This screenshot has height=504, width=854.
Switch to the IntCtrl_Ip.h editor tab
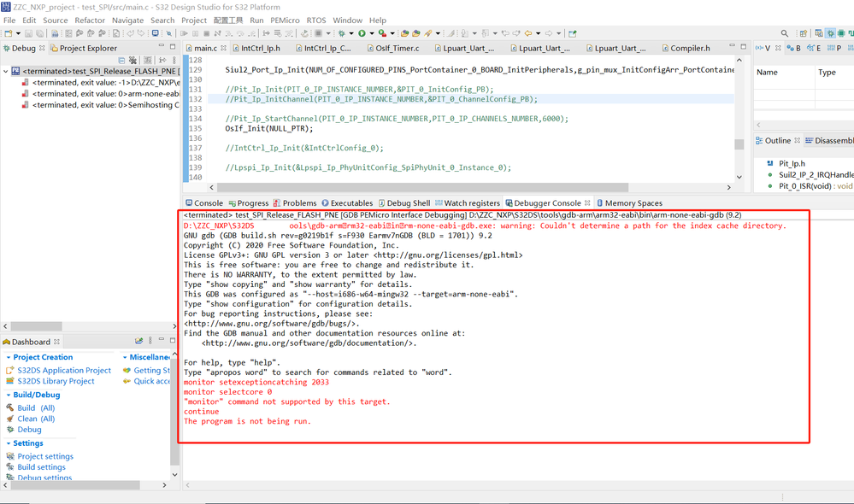tap(256, 48)
